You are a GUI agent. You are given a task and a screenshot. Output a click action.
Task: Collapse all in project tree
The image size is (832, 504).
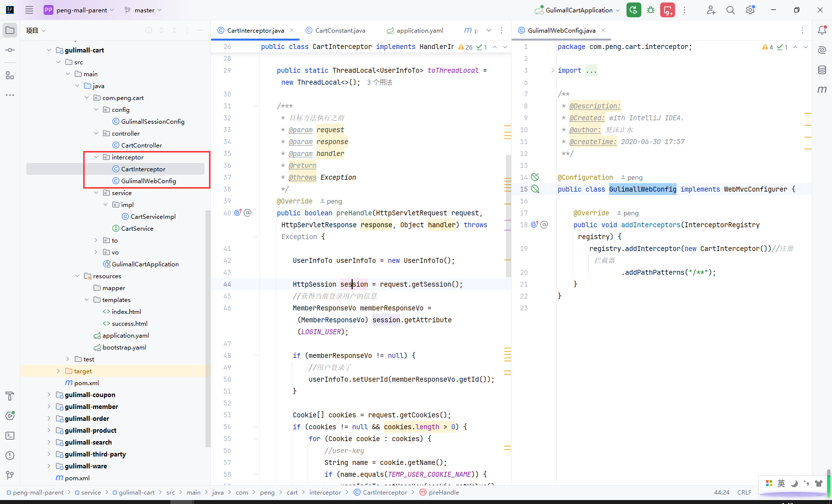[x=174, y=30]
